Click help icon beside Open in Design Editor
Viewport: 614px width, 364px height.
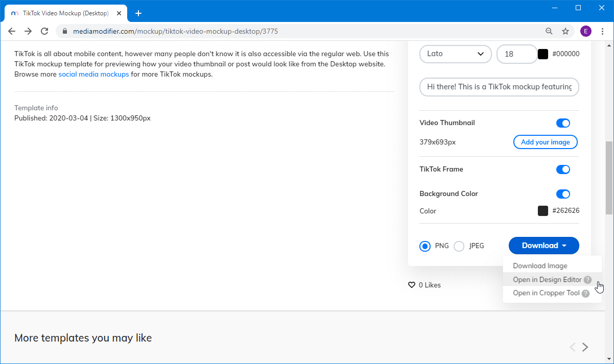587,280
